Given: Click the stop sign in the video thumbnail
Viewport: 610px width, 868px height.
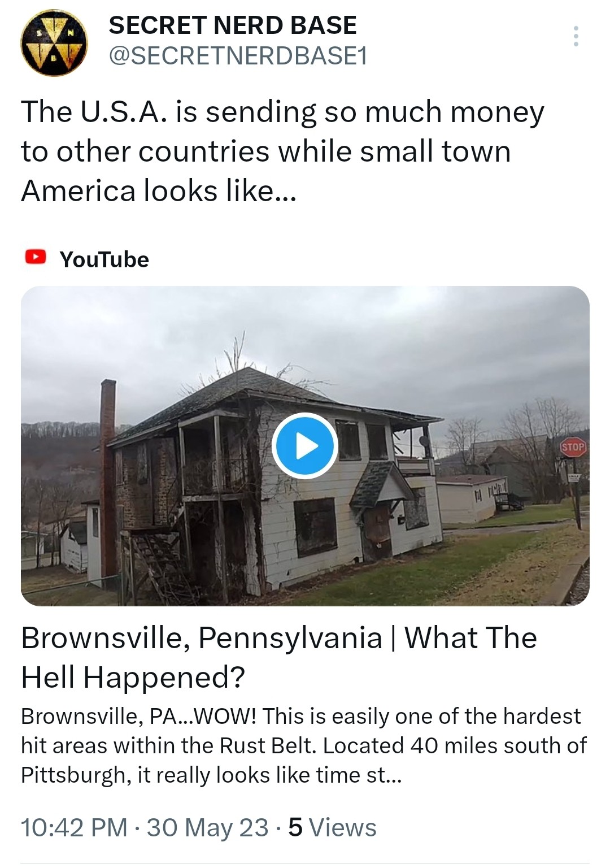Looking at the screenshot, I should (x=573, y=447).
